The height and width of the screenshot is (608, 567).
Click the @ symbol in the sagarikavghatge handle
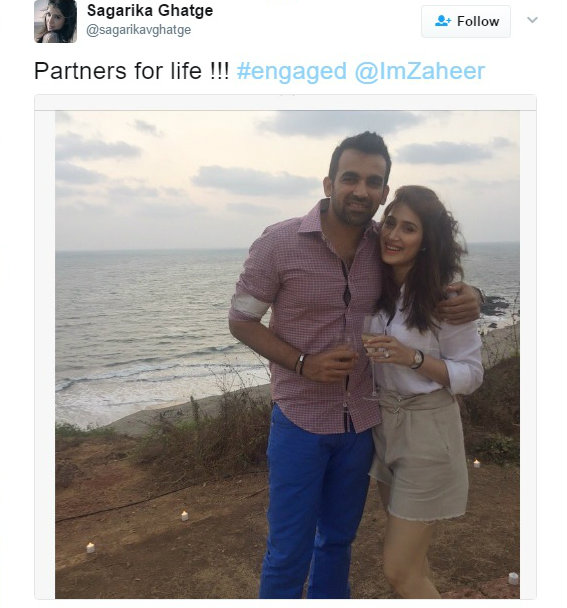pyautogui.click(x=92, y=31)
